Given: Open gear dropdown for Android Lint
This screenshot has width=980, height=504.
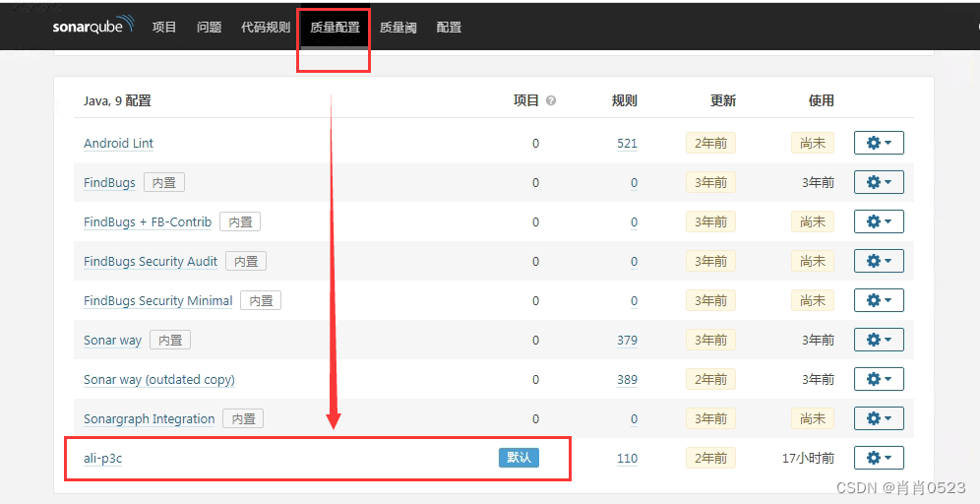Looking at the screenshot, I should click(879, 143).
